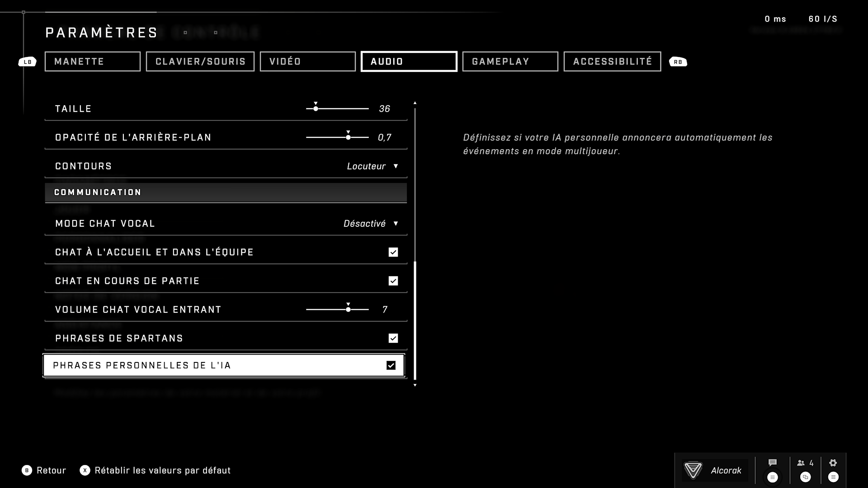Switch to the Vidéo tab
Image resolution: width=868 pixels, height=488 pixels.
coord(307,61)
